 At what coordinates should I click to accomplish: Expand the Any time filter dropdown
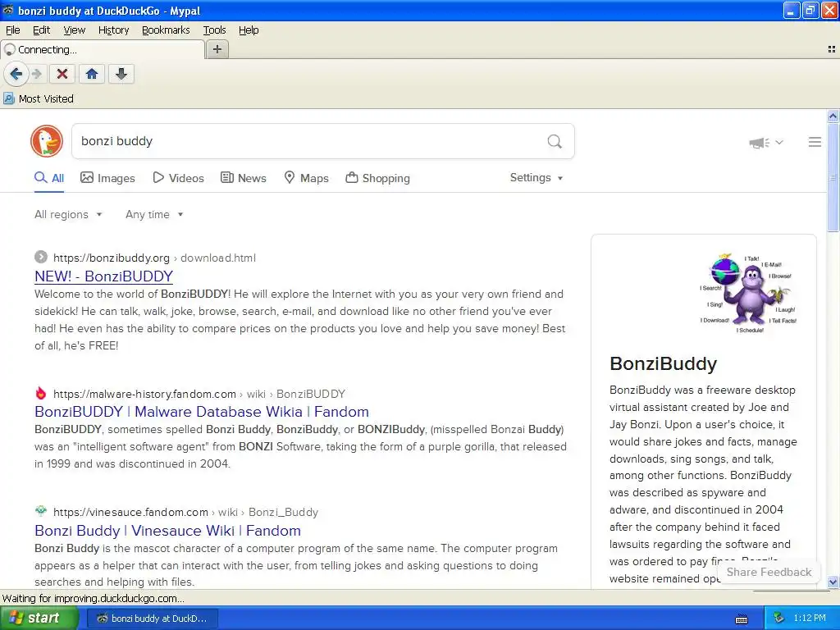click(154, 214)
